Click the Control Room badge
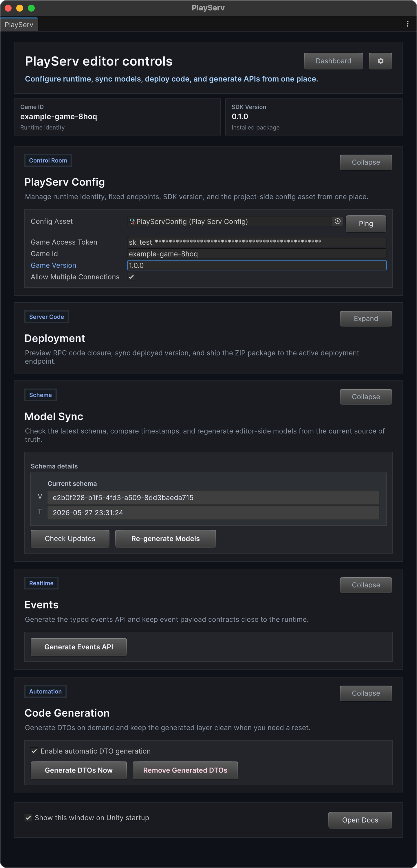The image size is (417, 868). pyautogui.click(x=48, y=160)
